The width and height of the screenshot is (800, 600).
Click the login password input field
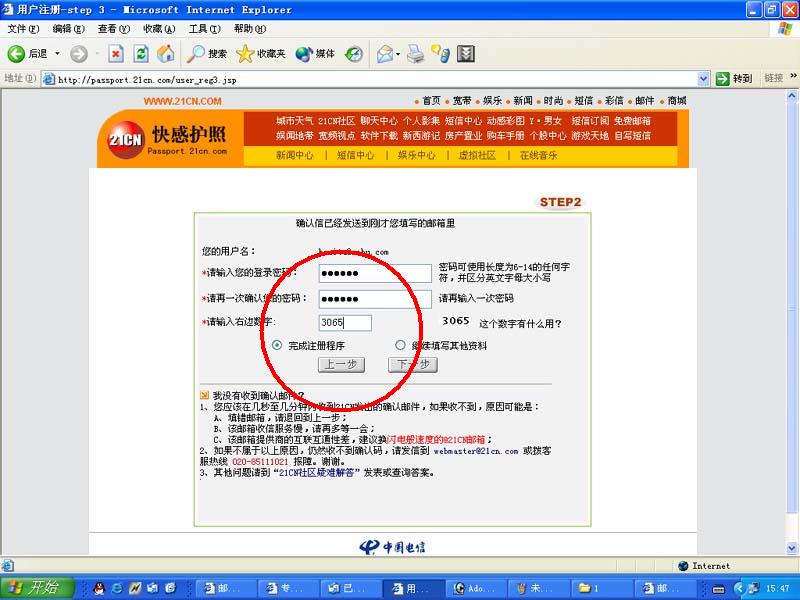pyautogui.click(x=375, y=273)
